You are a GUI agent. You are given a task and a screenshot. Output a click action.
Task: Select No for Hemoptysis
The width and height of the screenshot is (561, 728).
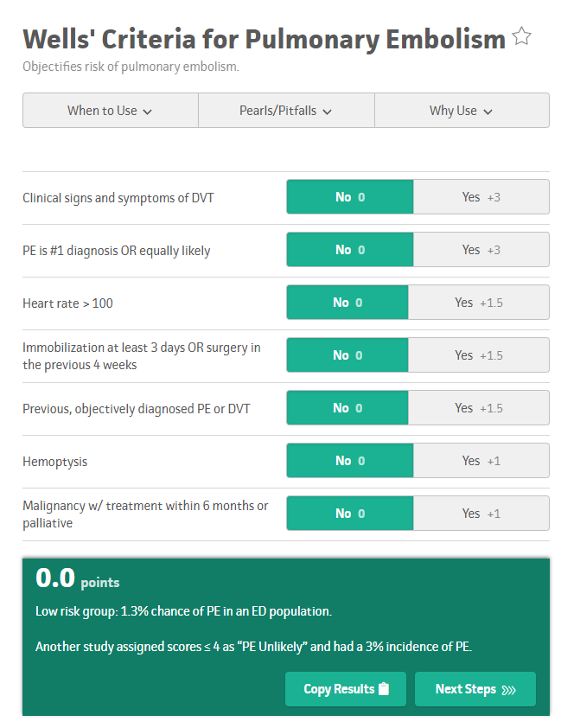tap(349, 461)
